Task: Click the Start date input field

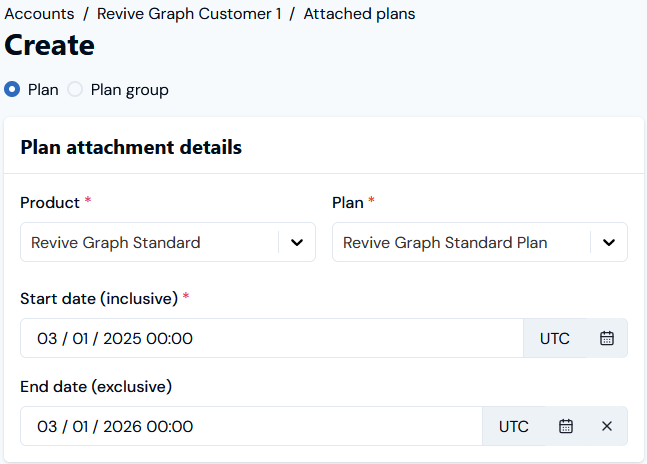Action: [272, 338]
